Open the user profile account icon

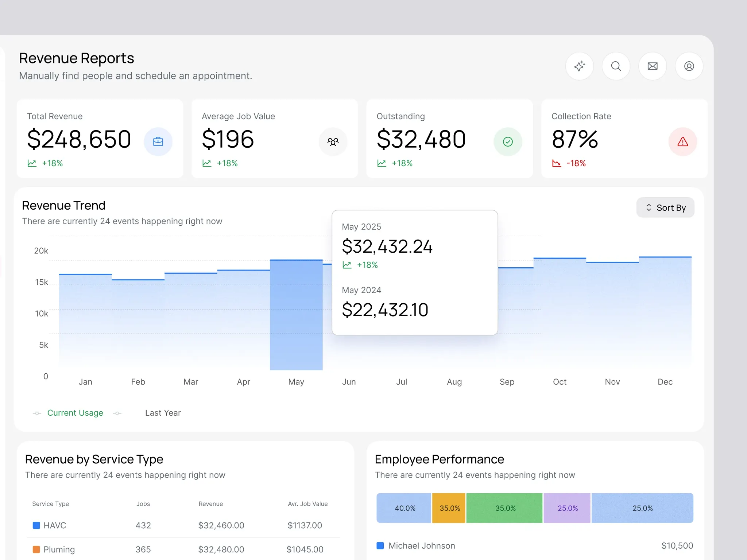coord(689,66)
